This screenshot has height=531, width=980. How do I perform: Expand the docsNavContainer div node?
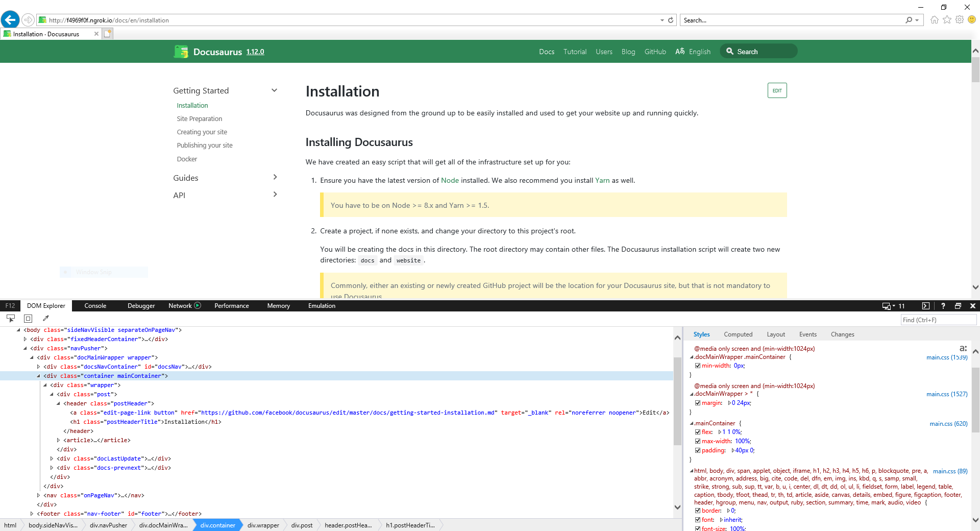coord(38,367)
